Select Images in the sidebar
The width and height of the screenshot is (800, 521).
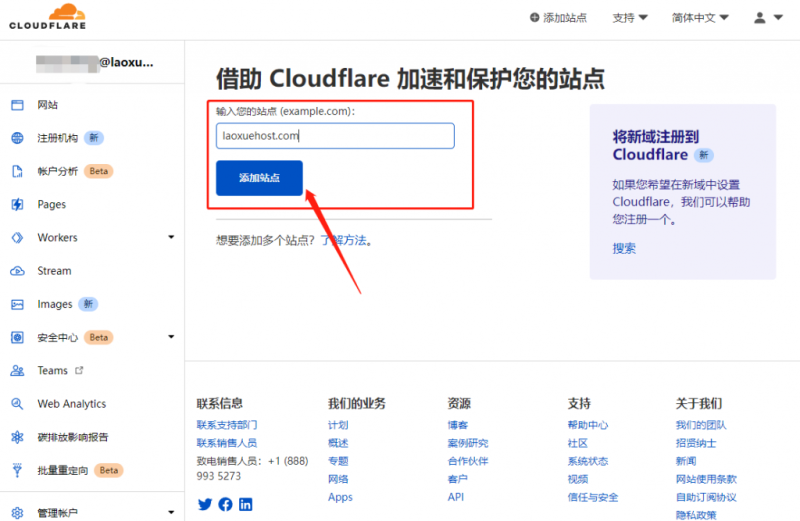tap(55, 305)
